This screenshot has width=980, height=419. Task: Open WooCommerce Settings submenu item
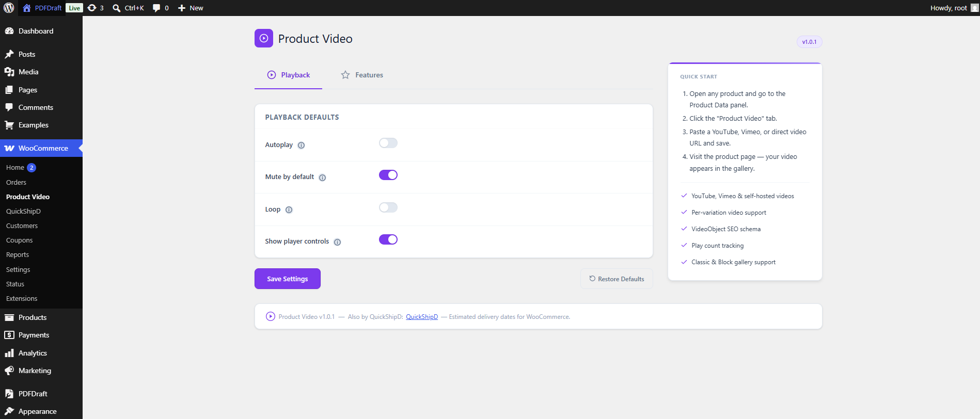pos(18,269)
